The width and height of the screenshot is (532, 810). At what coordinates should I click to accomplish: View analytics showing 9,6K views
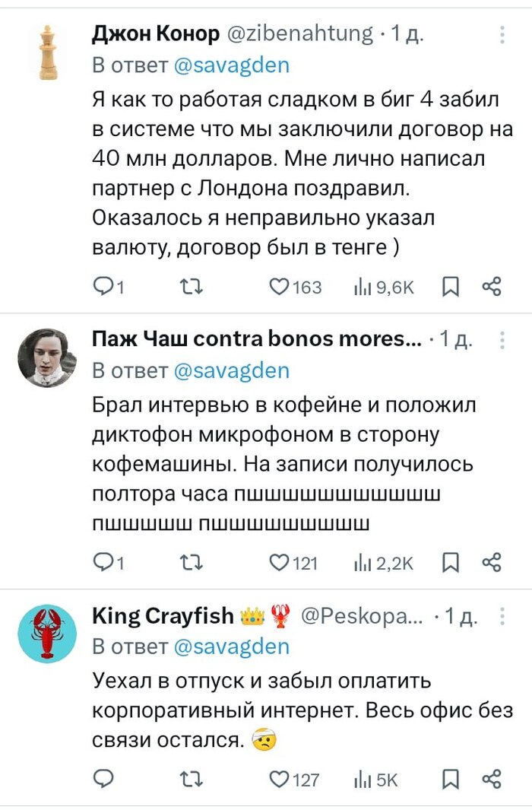tap(384, 287)
